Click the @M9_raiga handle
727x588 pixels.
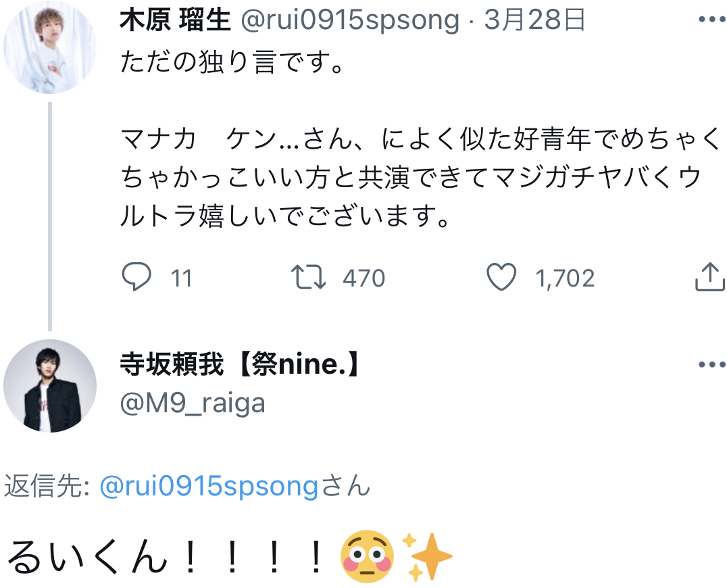point(193,403)
